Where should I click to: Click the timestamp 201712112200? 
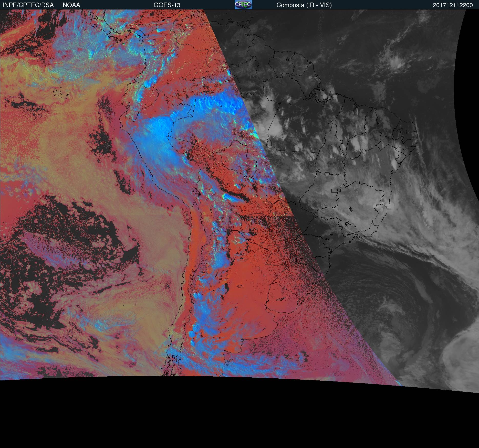[453, 5]
